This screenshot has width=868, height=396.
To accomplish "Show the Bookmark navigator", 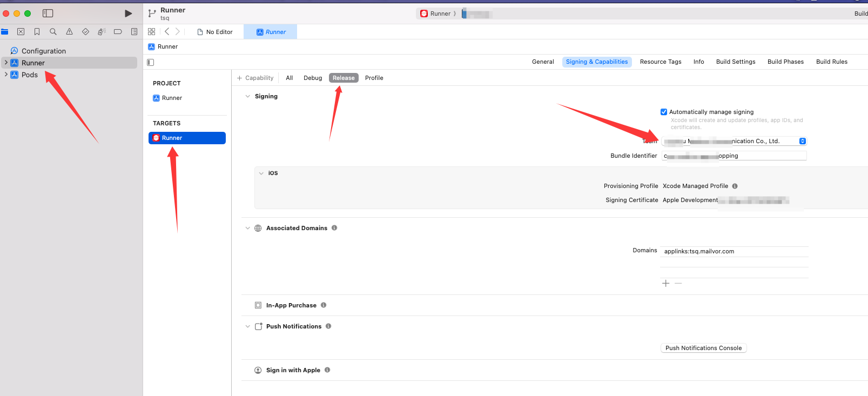I will coord(37,32).
